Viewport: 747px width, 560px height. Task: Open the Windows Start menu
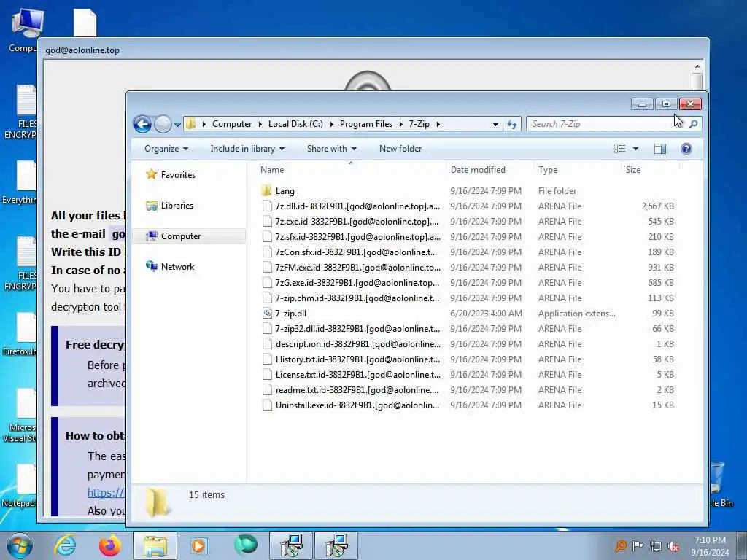click(x=19, y=545)
